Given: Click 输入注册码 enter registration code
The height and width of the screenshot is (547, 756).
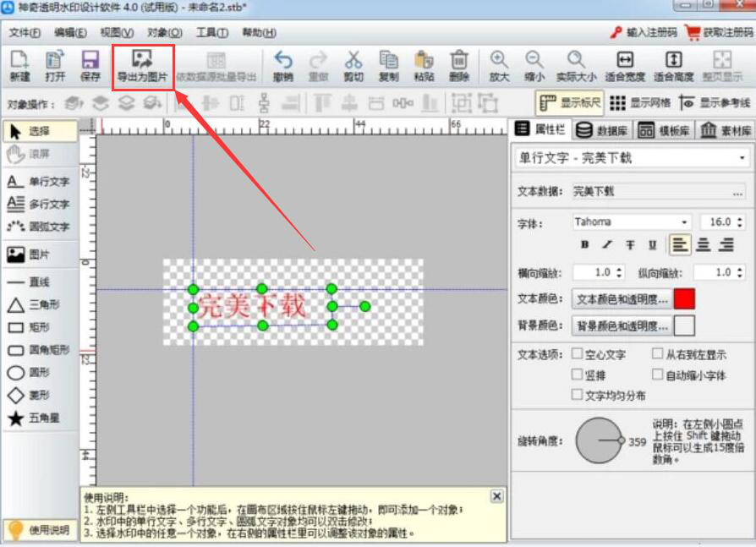Looking at the screenshot, I should tap(644, 32).
